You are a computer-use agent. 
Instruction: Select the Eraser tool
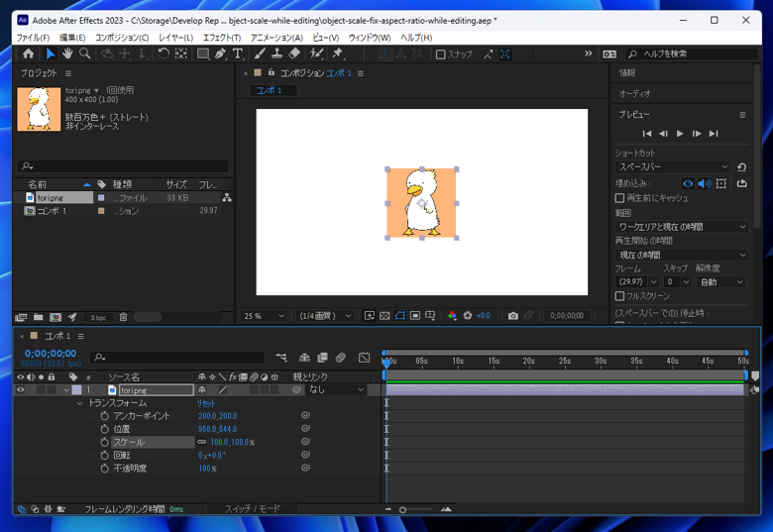[x=294, y=53]
